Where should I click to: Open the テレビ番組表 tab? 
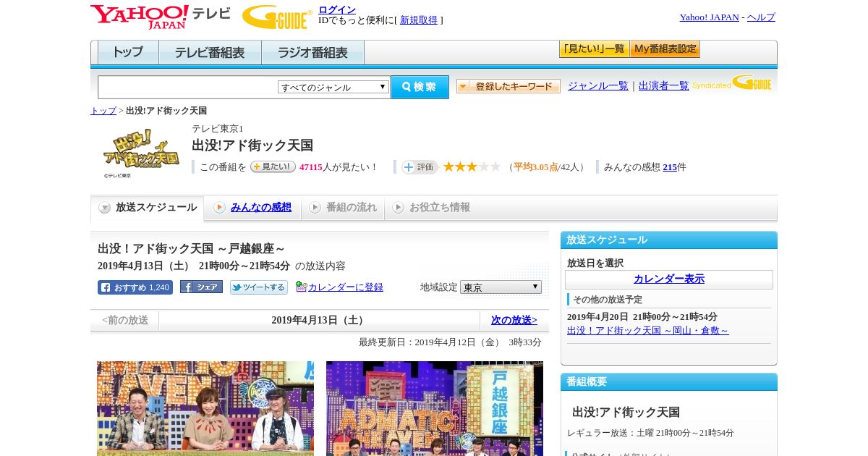click(x=210, y=53)
